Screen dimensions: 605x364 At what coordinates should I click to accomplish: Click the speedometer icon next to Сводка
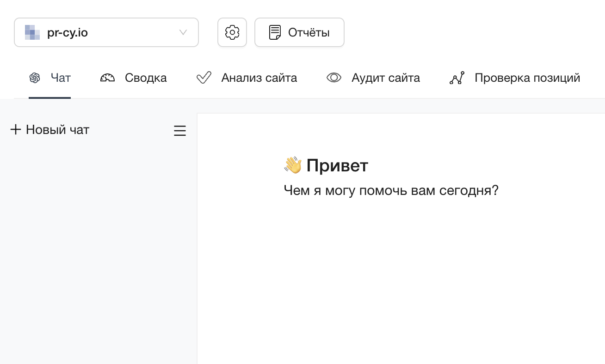coord(107,78)
